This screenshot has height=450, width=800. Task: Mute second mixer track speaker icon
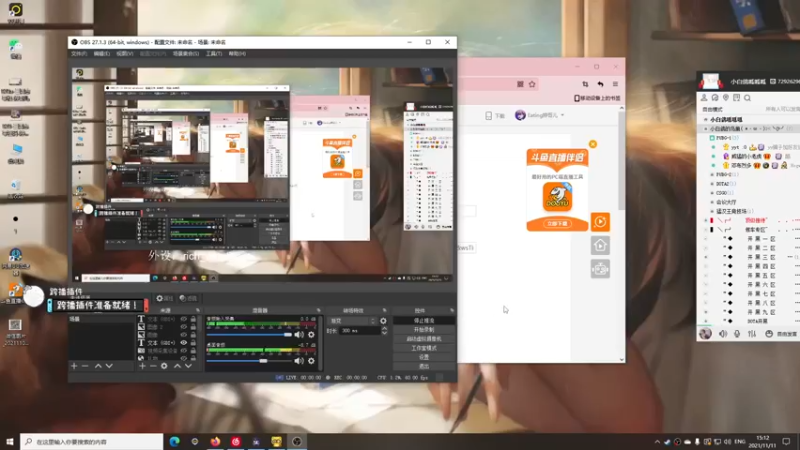299,361
